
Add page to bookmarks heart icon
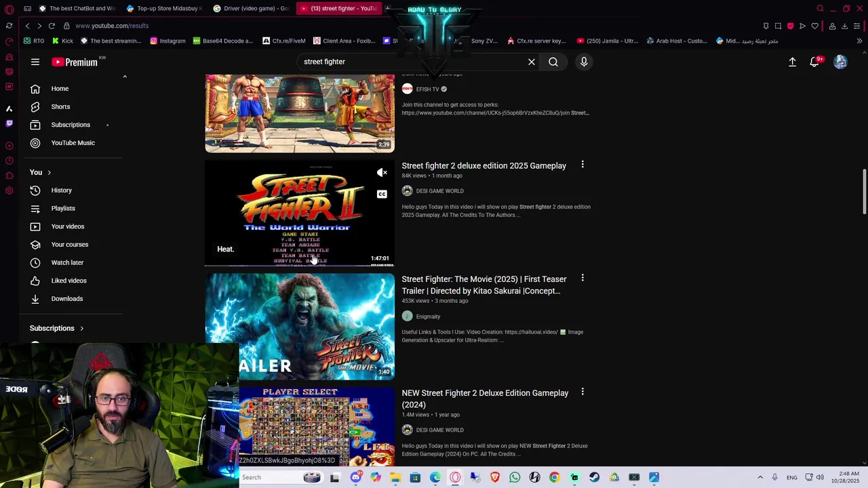click(814, 26)
